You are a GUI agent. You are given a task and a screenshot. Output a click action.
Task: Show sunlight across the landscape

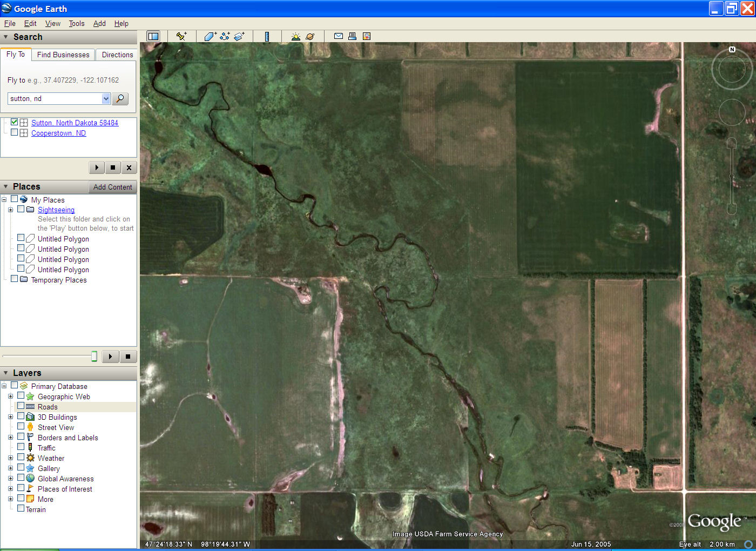[295, 36]
